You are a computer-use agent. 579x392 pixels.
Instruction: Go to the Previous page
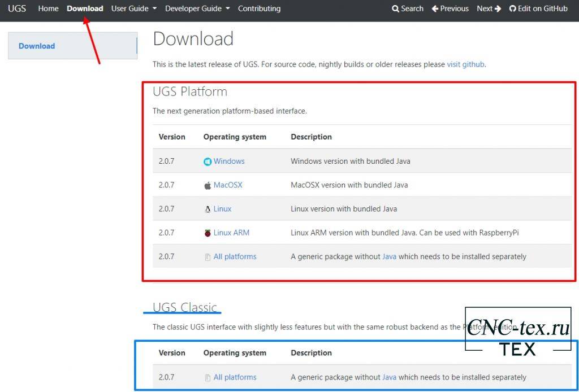click(x=450, y=8)
